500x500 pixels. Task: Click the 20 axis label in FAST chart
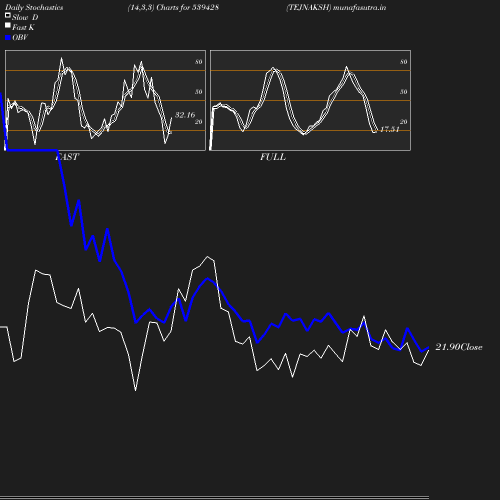click(199, 122)
